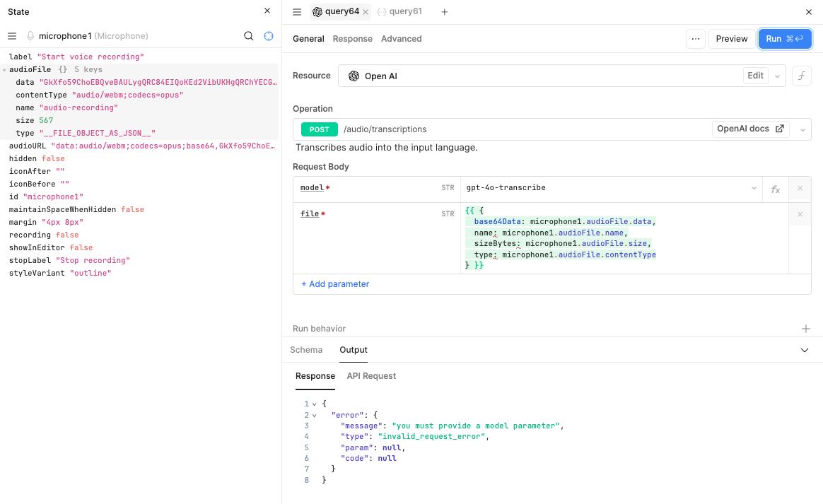Edit the file parameter code field
The image size is (823, 504).
tap(624, 238)
